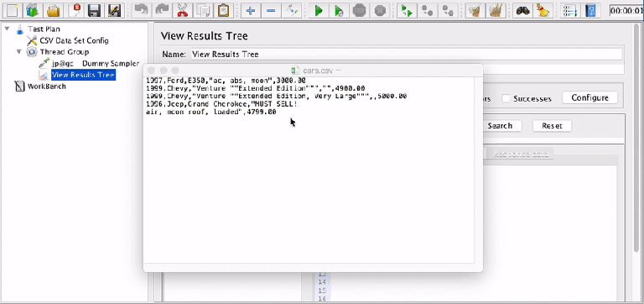Click the Redo arrow icon
Viewport: 644px width, 304px height.
pyautogui.click(x=162, y=10)
